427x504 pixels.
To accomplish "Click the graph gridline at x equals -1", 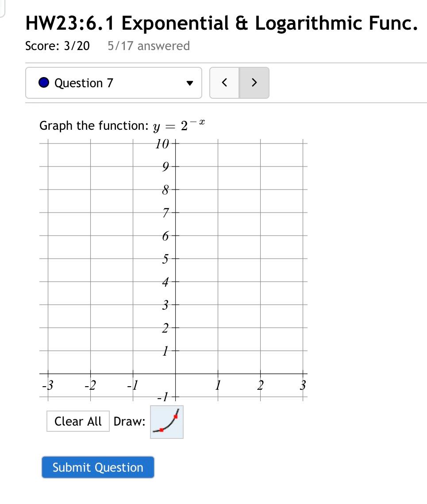I will click(134, 266).
